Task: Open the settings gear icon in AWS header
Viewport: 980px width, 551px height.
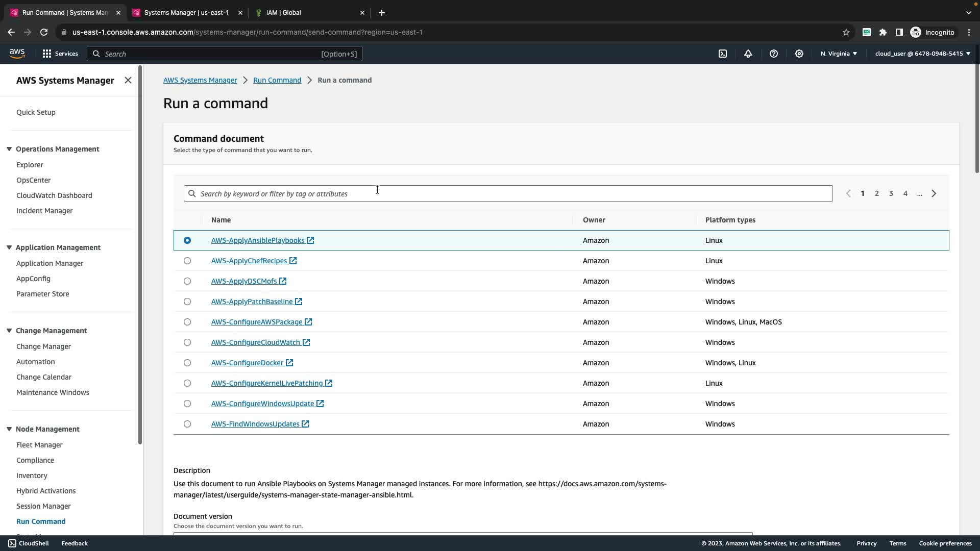Action: coord(799,54)
